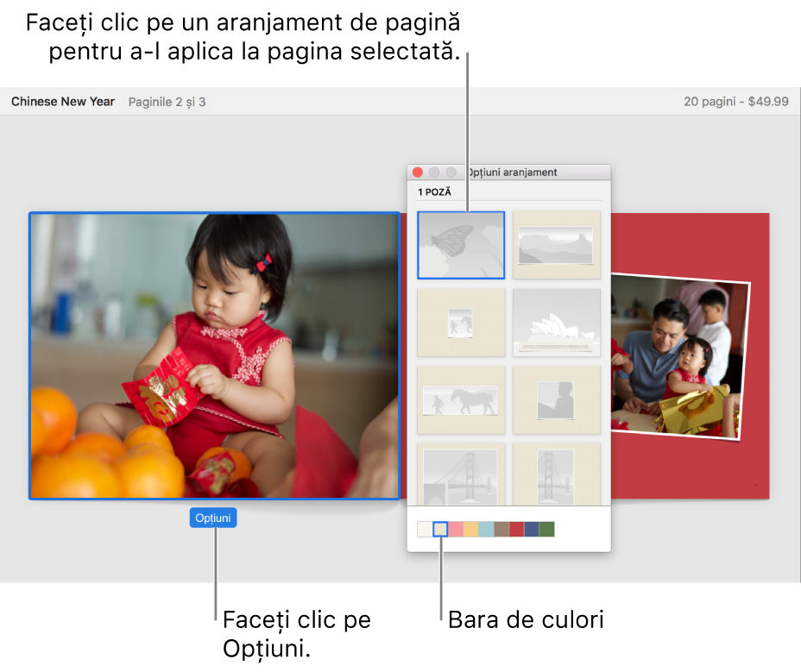
Task: Choose the beige color swatch
Action: [440, 529]
